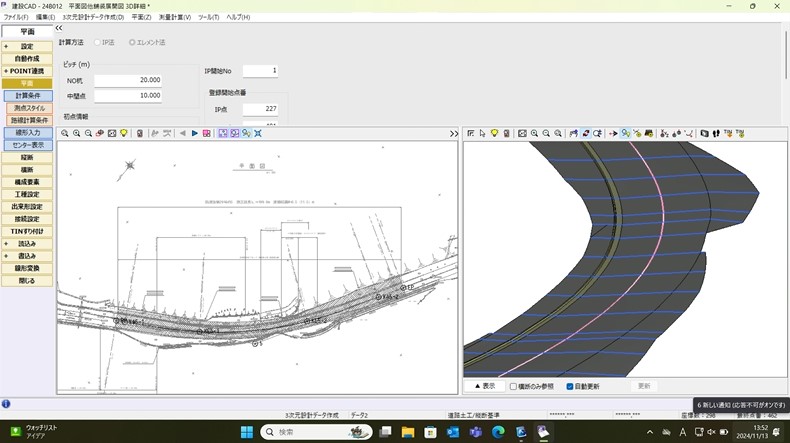Screen dimensions: 790x443
Task: Open the 測量計算(V) menu
Action: click(x=175, y=17)
